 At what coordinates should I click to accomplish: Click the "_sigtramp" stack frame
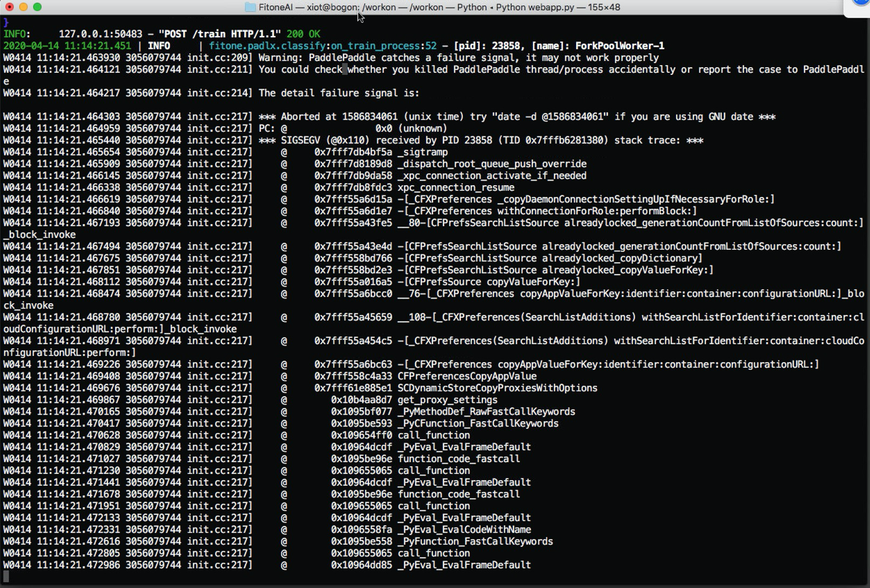(423, 152)
